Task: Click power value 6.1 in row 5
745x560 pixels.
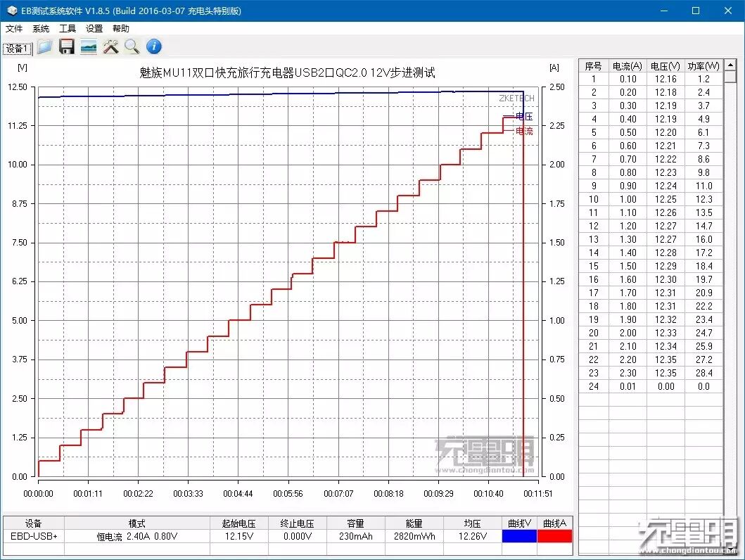Action: click(703, 132)
